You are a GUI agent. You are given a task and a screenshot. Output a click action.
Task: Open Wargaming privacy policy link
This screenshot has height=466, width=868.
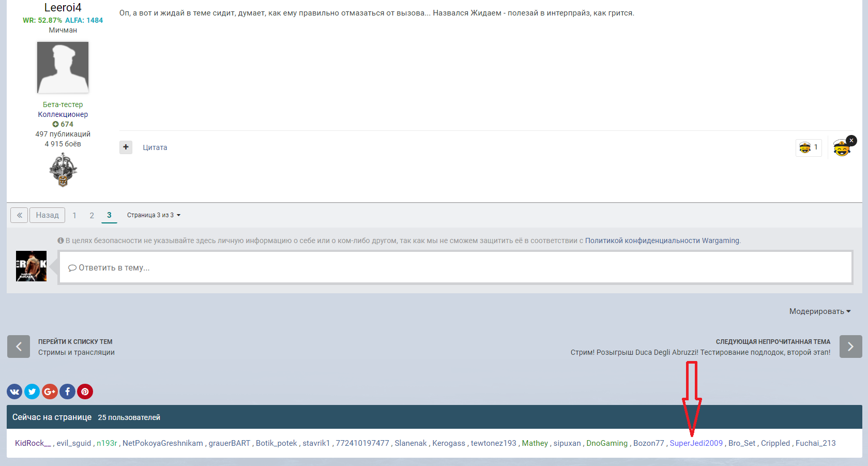662,240
